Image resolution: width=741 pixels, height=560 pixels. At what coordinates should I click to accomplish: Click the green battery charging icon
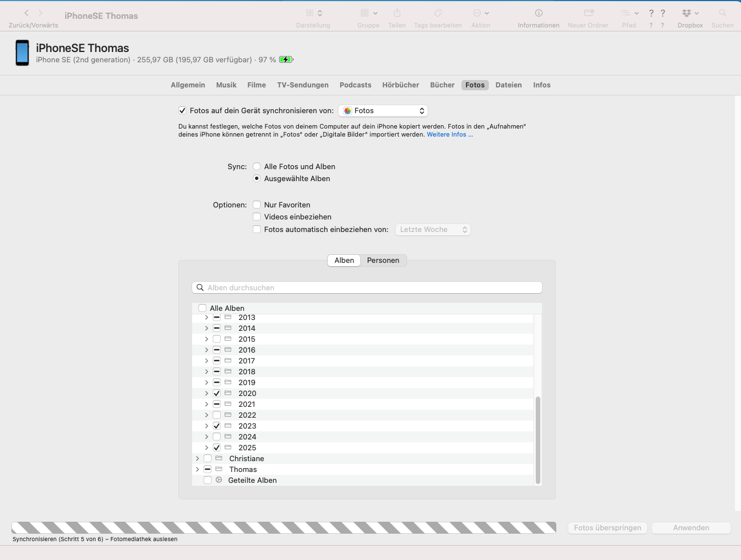tap(286, 59)
